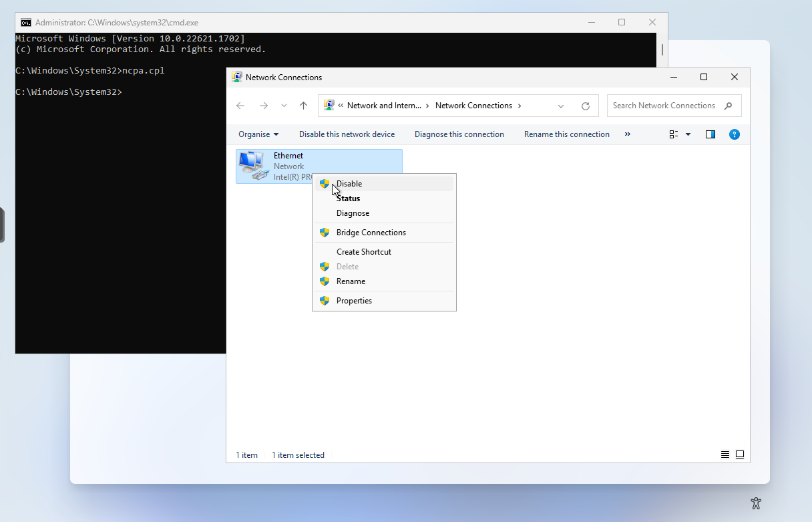Choose Create Shortcut in context menu

[x=384, y=252]
